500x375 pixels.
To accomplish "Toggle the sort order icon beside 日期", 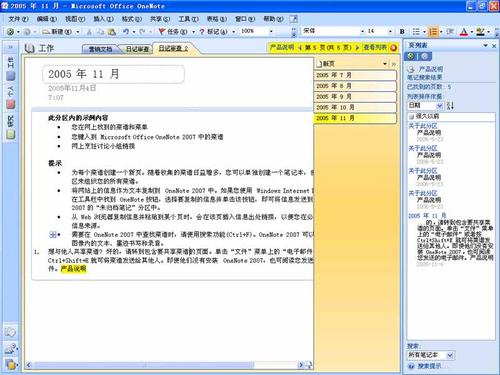I will 450,106.
